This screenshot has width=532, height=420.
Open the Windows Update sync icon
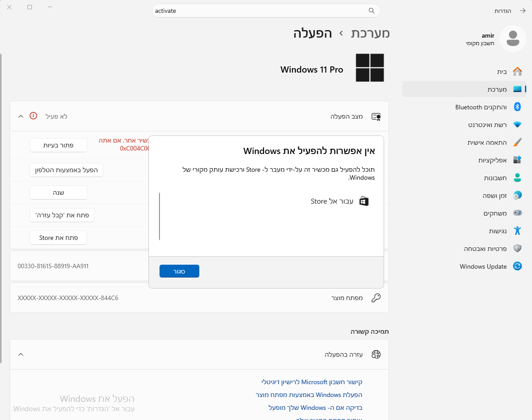[x=517, y=266]
